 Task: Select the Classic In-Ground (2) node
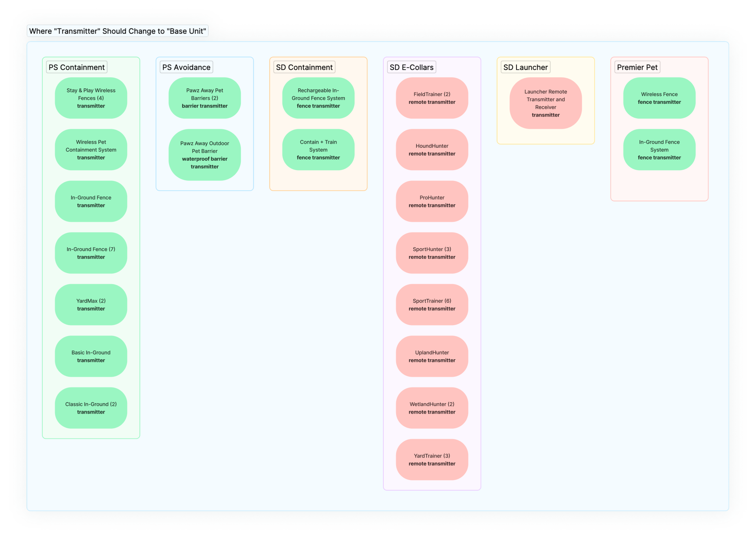[x=91, y=408]
